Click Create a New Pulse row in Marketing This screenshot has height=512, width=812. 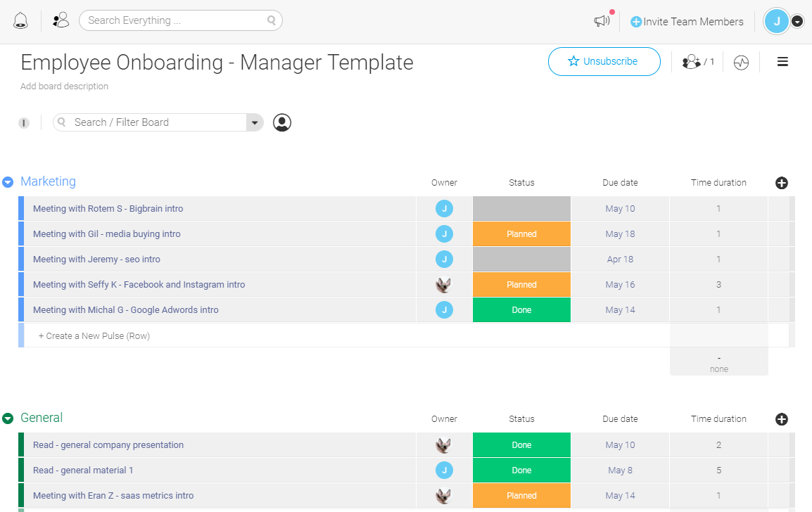[94, 336]
